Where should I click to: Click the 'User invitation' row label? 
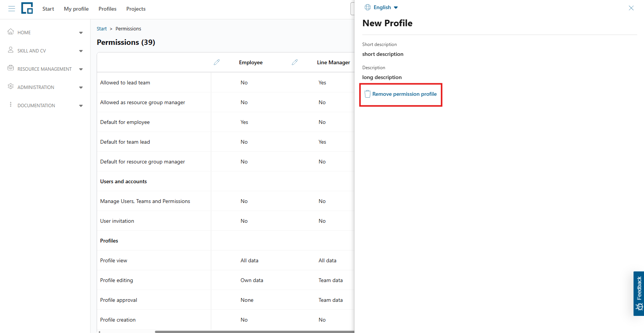[117, 221]
